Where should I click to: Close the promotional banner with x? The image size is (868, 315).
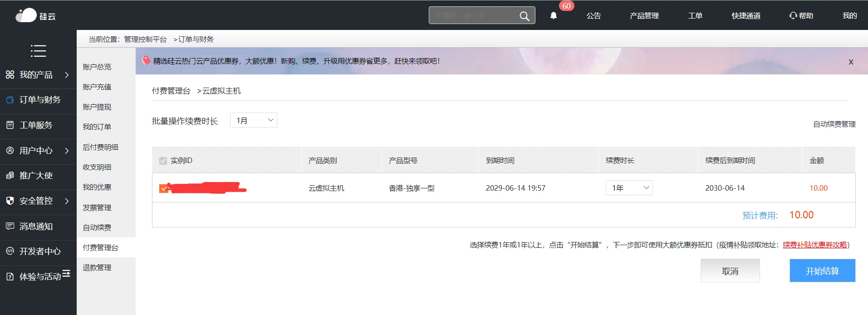[851, 62]
